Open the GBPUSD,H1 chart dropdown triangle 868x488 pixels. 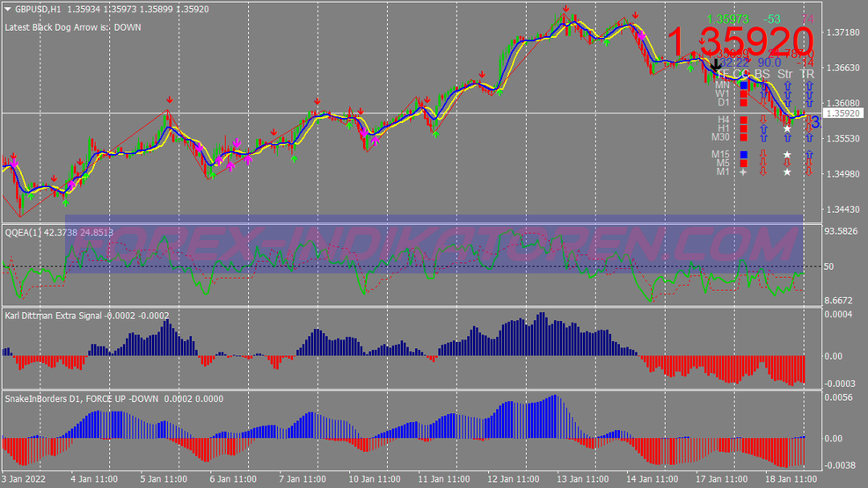tap(8, 10)
